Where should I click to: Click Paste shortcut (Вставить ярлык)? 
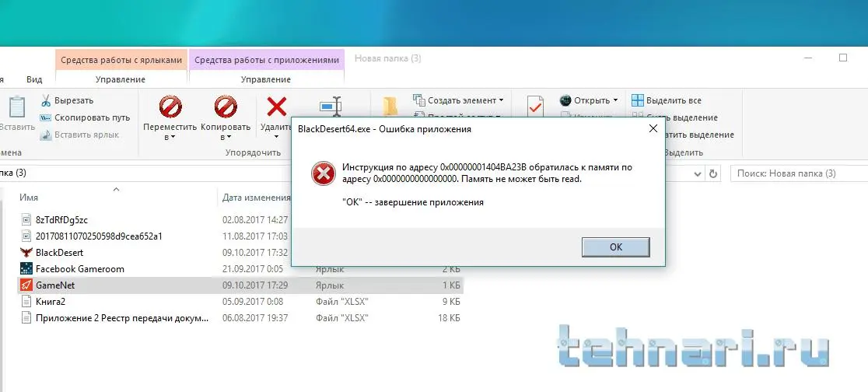point(79,135)
